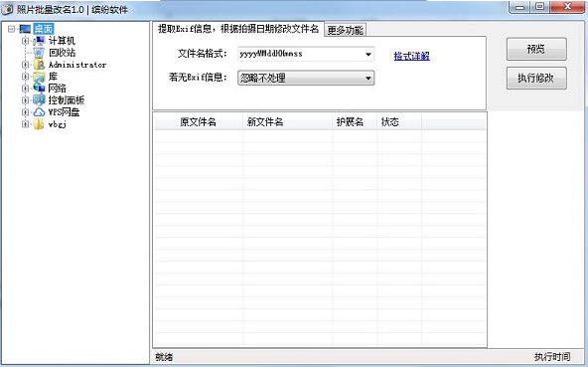Expand the Administrator tree node
This screenshot has height=367, width=588.
pos(25,65)
